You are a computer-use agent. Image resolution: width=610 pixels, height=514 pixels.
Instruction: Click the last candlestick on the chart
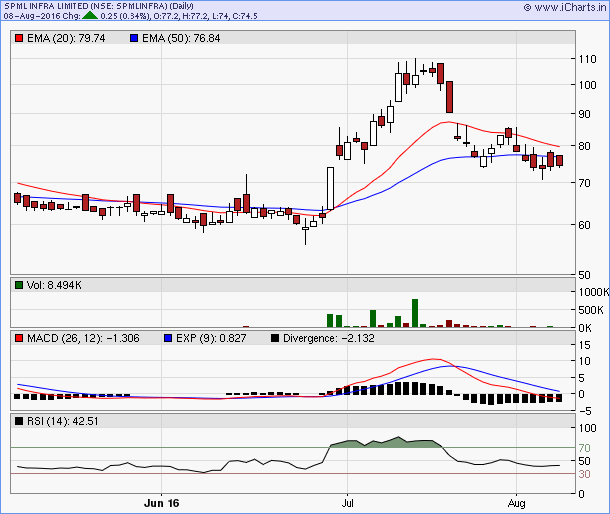tap(559, 161)
